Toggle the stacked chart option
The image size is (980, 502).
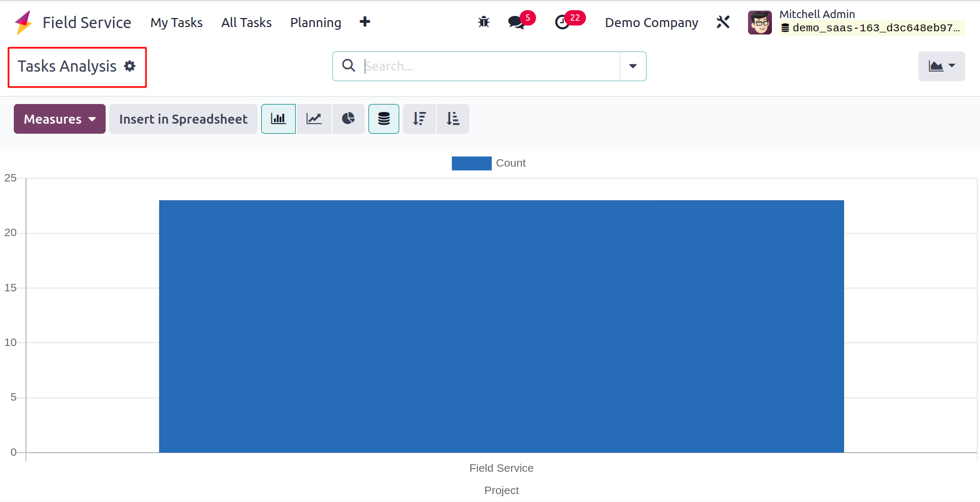pos(384,119)
